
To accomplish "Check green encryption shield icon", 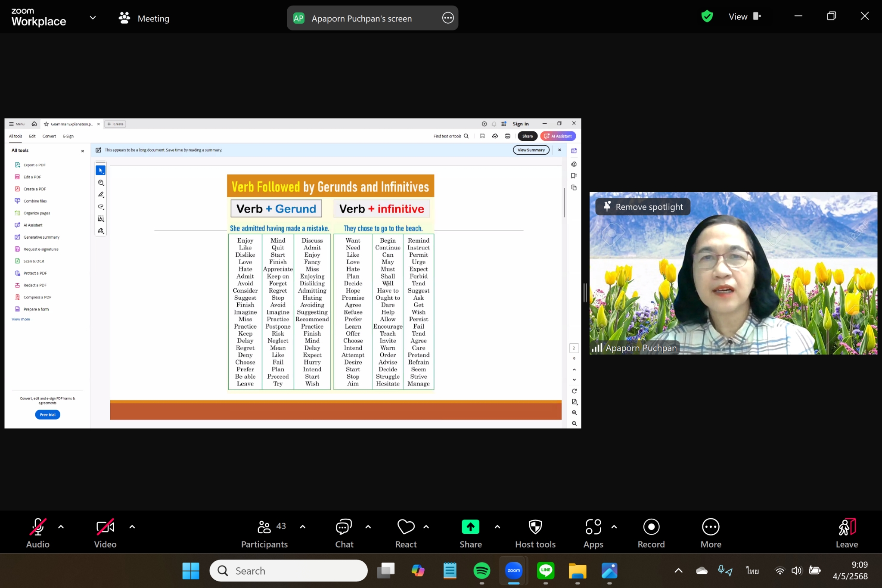I will 707,17.
